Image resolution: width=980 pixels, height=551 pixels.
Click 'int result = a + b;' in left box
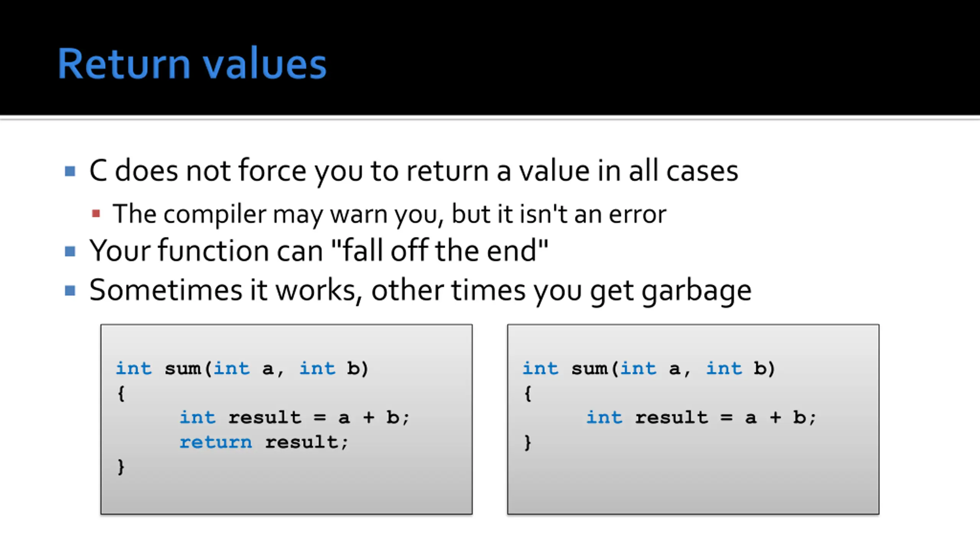295,417
